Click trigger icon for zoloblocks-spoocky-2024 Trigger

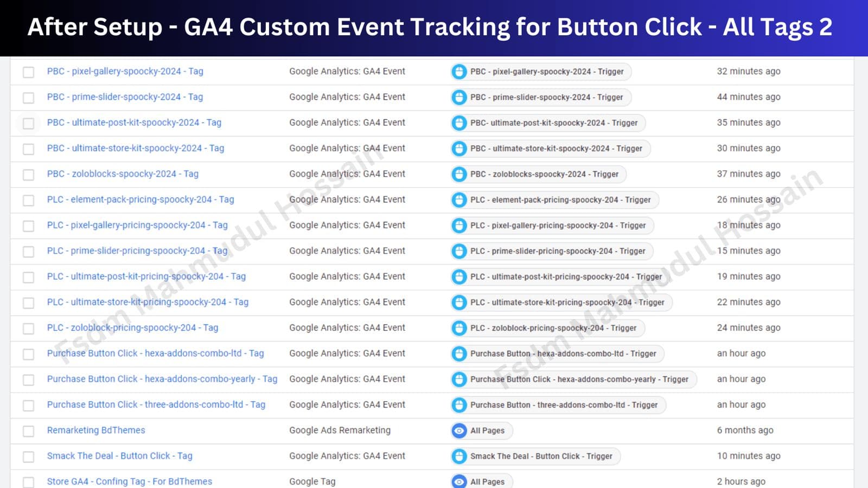click(459, 174)
